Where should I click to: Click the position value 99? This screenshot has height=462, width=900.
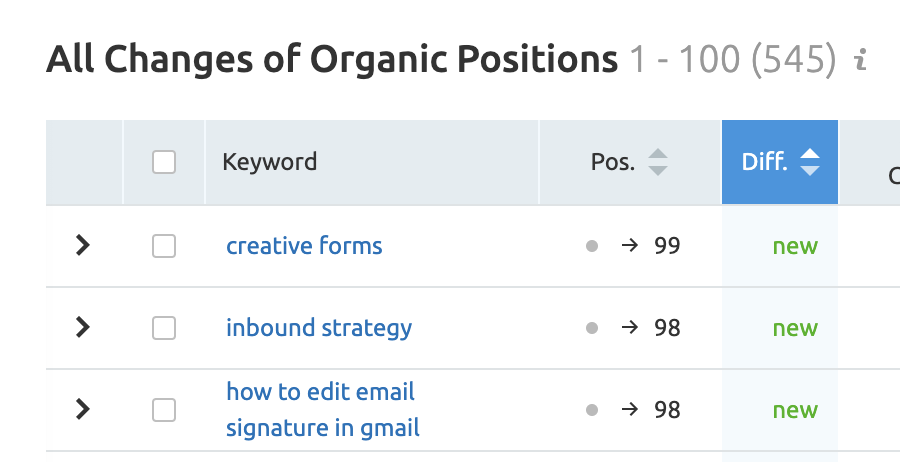click(667, 246)
